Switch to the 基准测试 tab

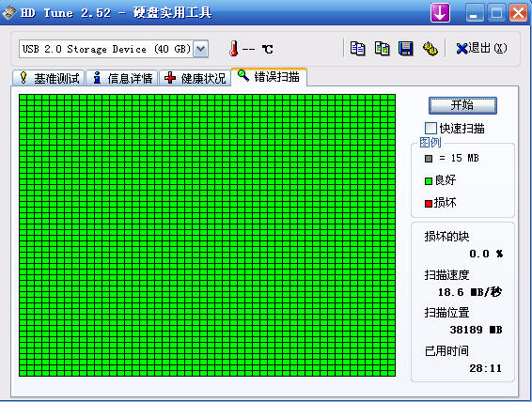(49, 78)
